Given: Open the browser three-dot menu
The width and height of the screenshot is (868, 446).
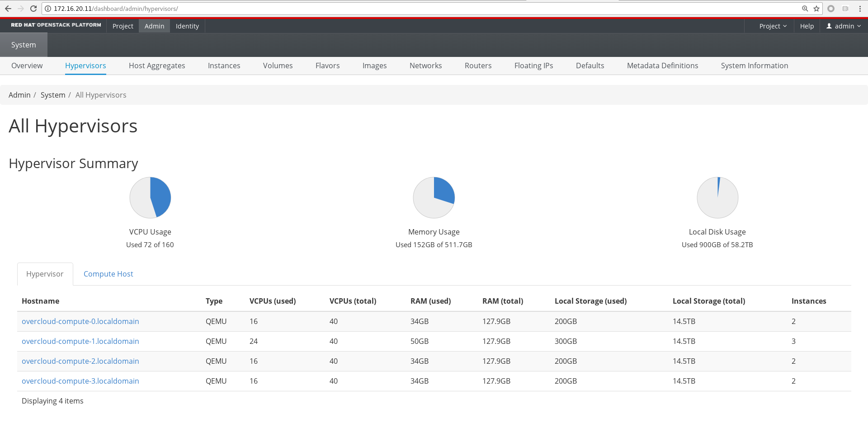Looking at the screenshot, I should [x=860, y=9].
